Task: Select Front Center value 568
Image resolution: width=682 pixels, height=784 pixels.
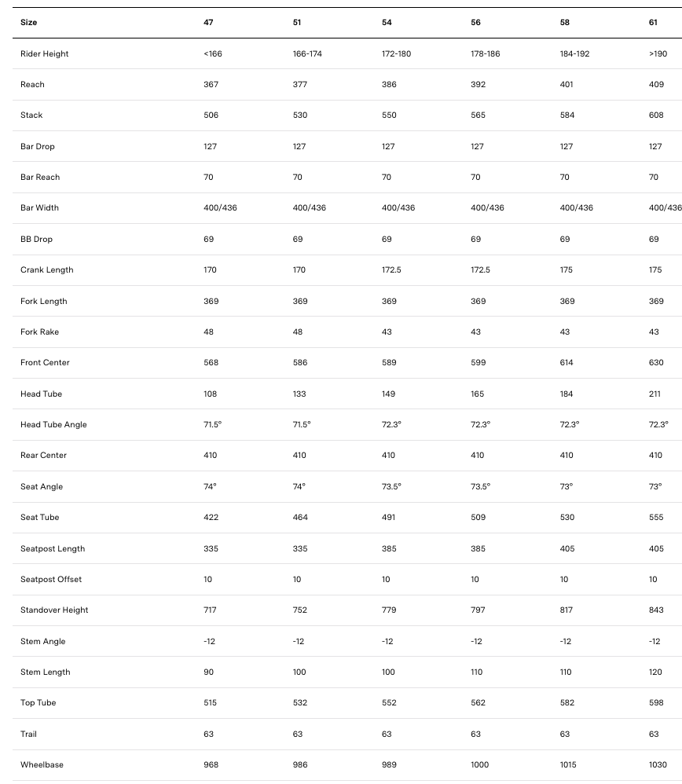Action: click(211, 363)
